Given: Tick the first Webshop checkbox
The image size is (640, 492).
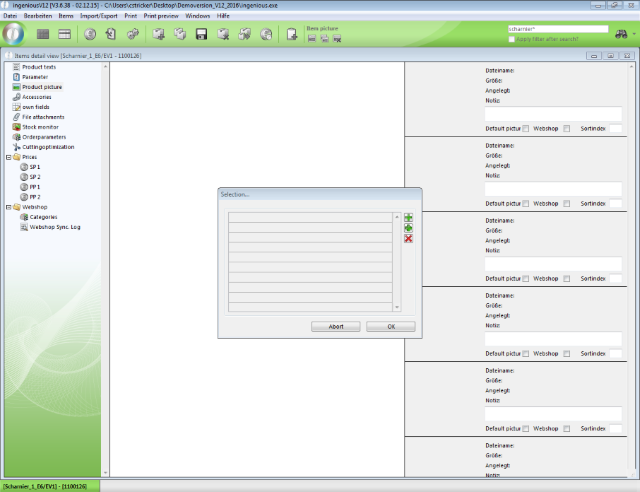Looking at the screenshot, I should point(566,128).
